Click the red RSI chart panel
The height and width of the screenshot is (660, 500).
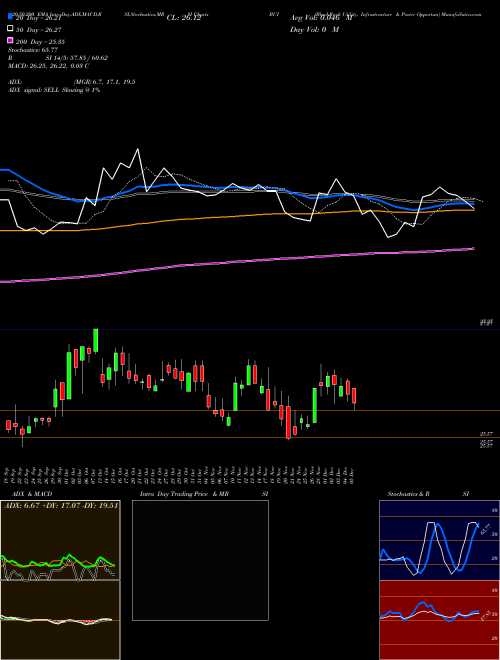click(439, 620)
